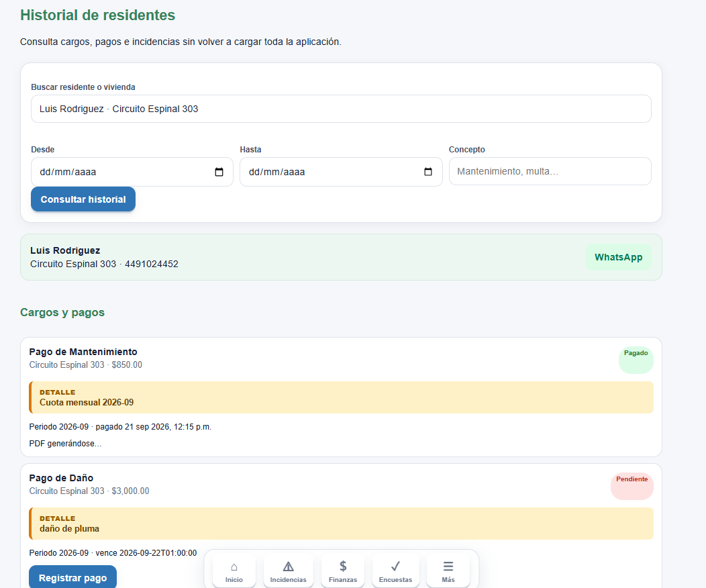Click the phone number line 'Circuito Espinal 303 · 4491024452'
The height and width of the screenshot is (588, 706).
tap(105, 264)
